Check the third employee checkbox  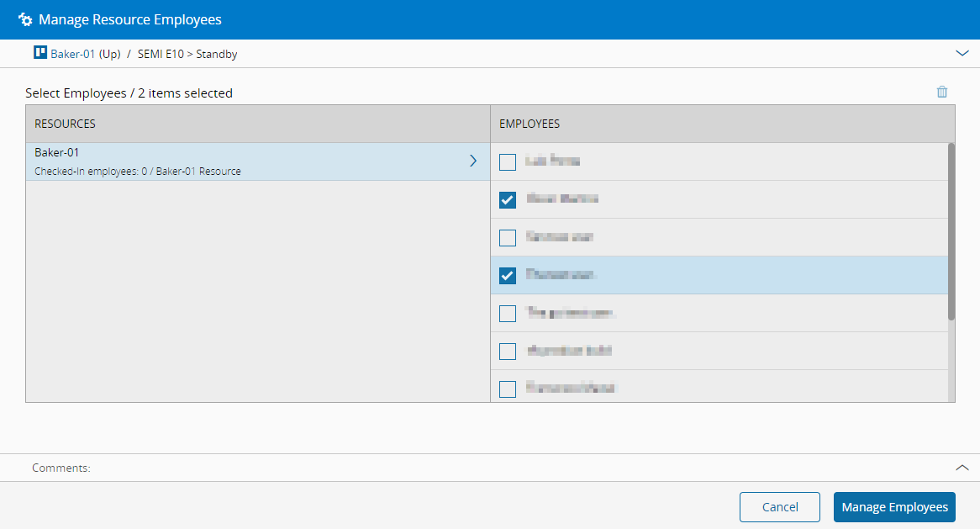click(x=508, y=238)
